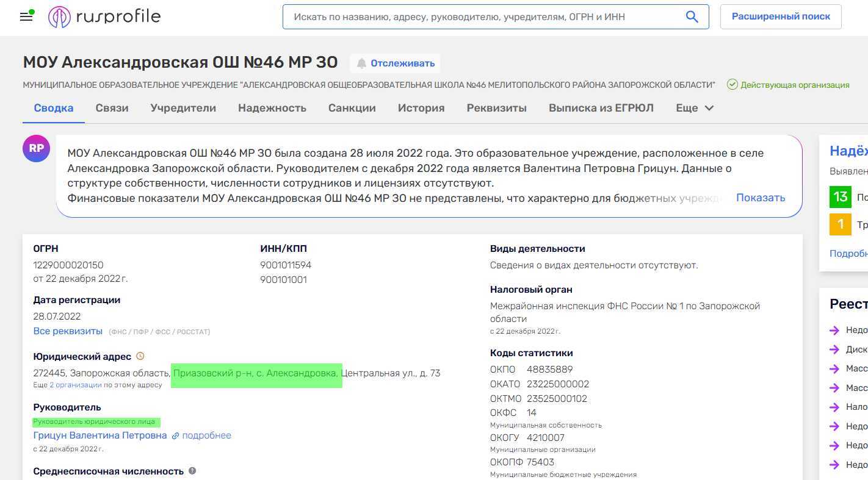Click the clock icon beside Юридический адрес

pos(140,356)
